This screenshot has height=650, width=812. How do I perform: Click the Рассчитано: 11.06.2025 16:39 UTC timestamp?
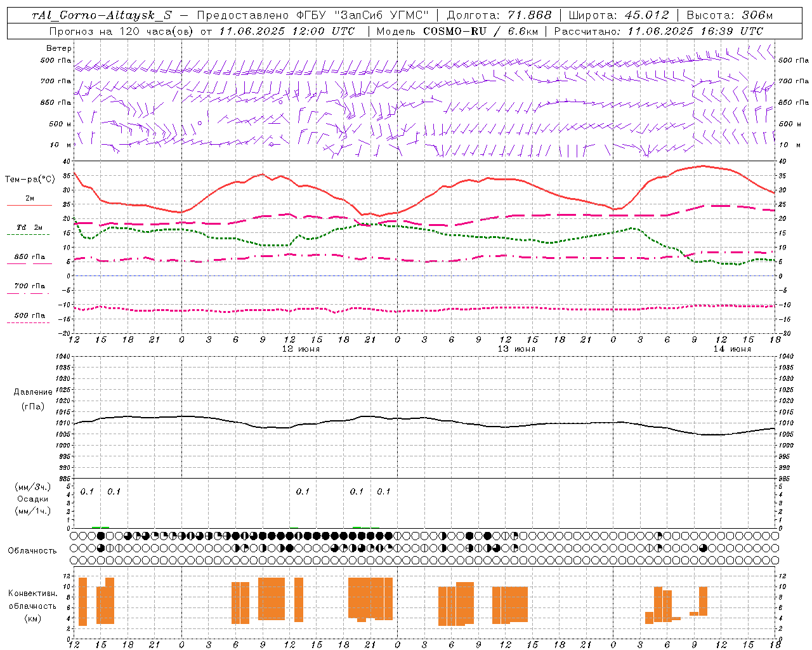(658, 31)
